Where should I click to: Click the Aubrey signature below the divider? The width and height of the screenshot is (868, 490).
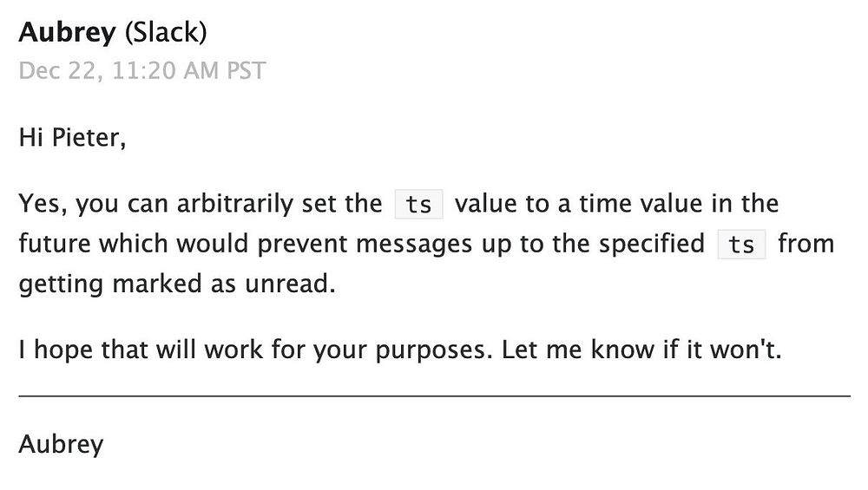point(61,445)
